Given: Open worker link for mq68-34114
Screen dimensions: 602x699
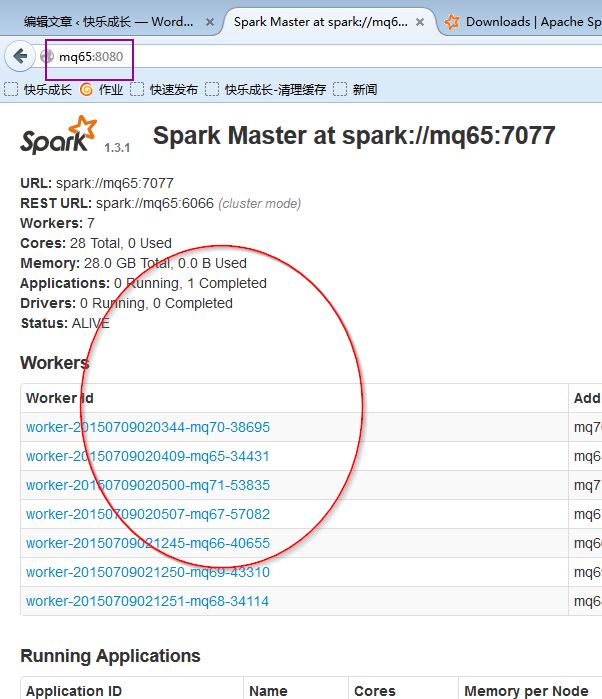Looking at the screenshot, I should (x=148, y=601).
